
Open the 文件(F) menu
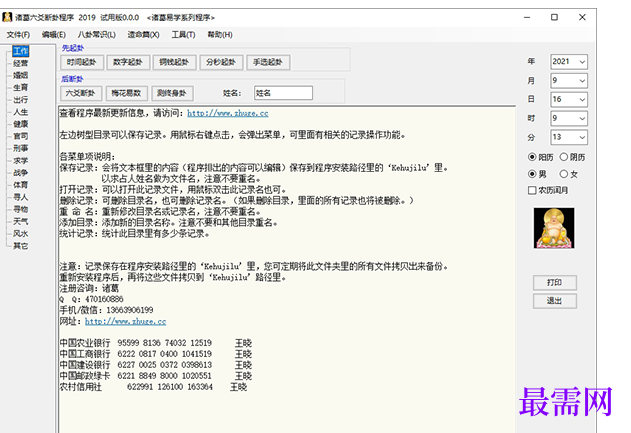(18, 35)
